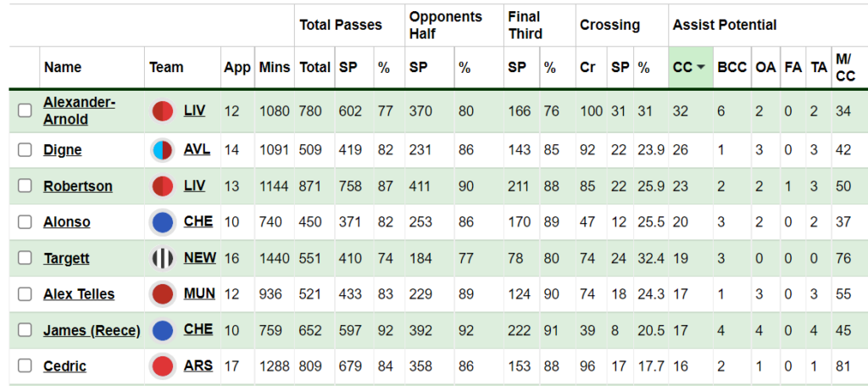This screenshot has width=868, height=386.
Task: Open the Alex Telles player link
Action: tap(79, 294)
